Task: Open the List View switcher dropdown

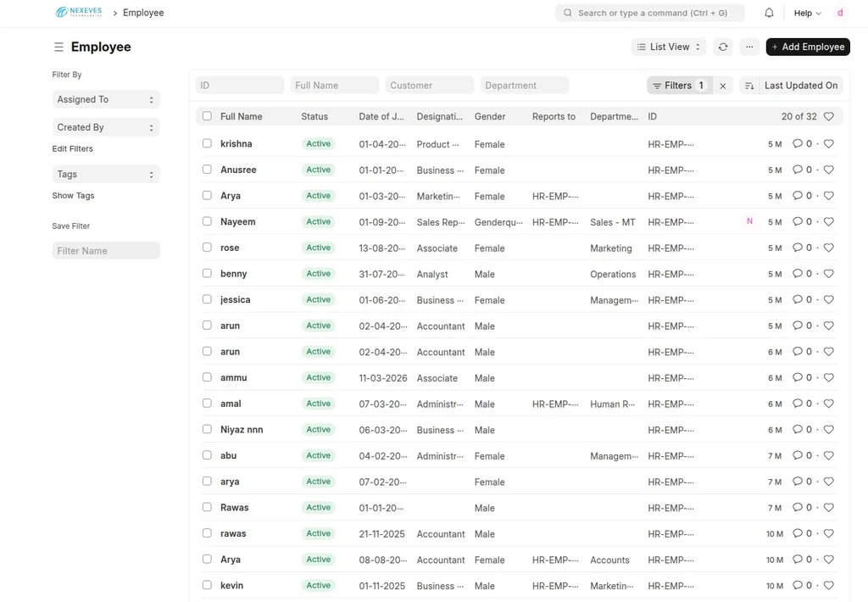Action: [669, 47]
